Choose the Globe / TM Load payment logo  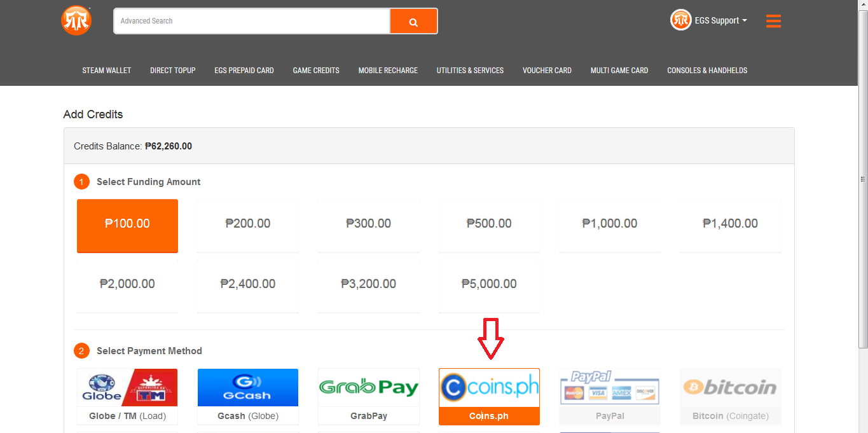coord(127,387)
